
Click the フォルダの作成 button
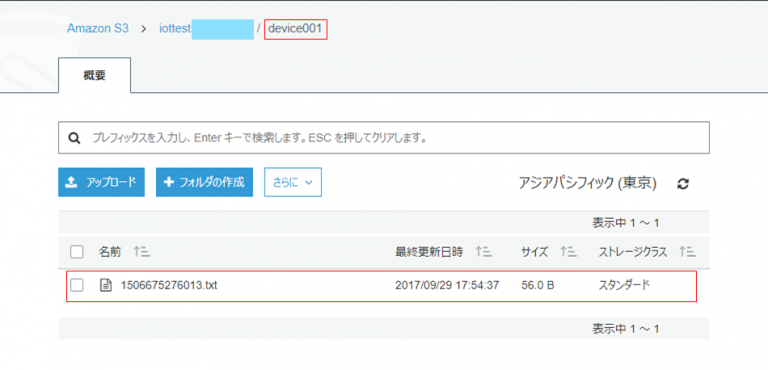(x=204, y=182)
